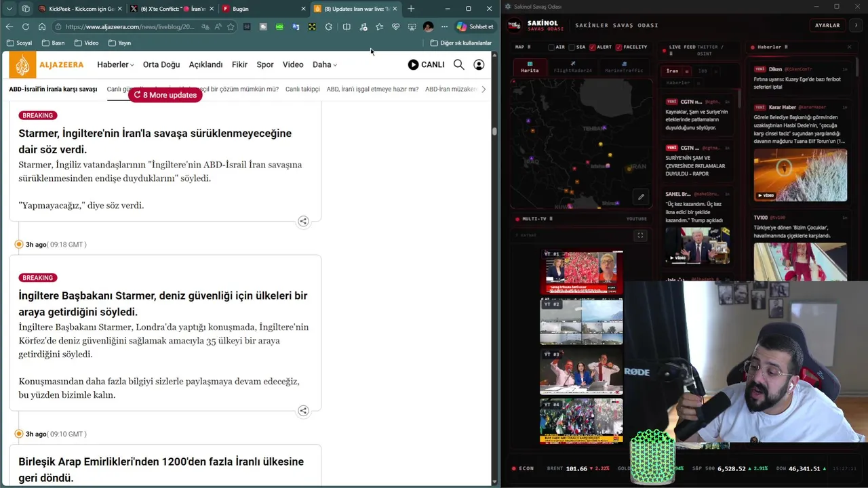Open the Orta Doğu menu item

click(x=161, y=64)
